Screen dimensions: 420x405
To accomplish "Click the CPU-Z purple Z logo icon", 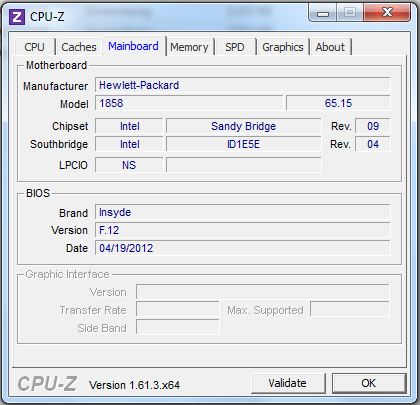I will 17,17.
